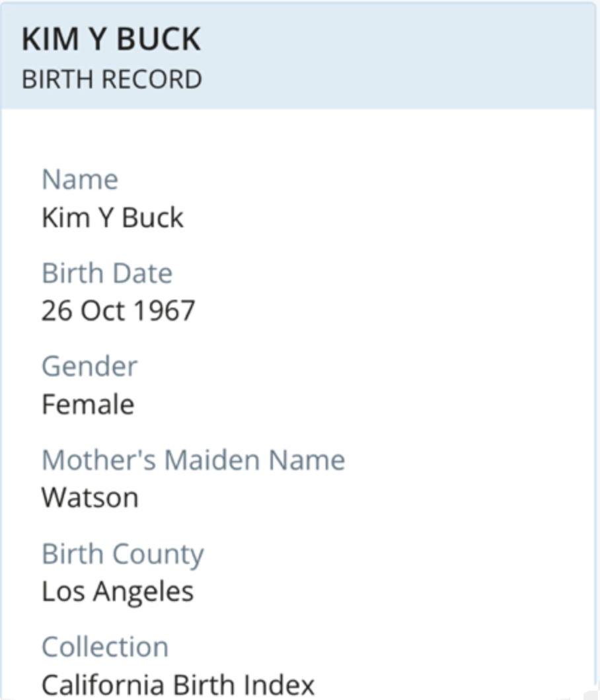The image size is (600, 700).
Task: Click the Name field label
Action: coord(80,180)
